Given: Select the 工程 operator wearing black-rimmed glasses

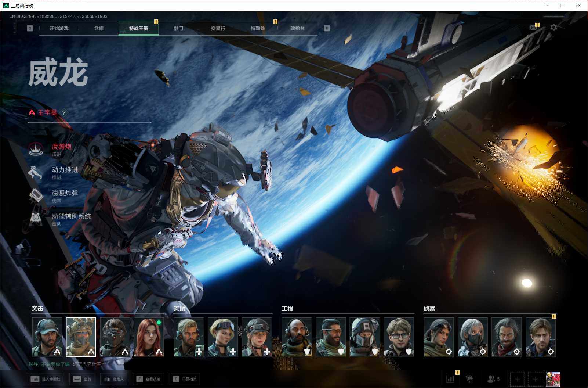Looking at the screenshot, I should (x=399, y=337).
